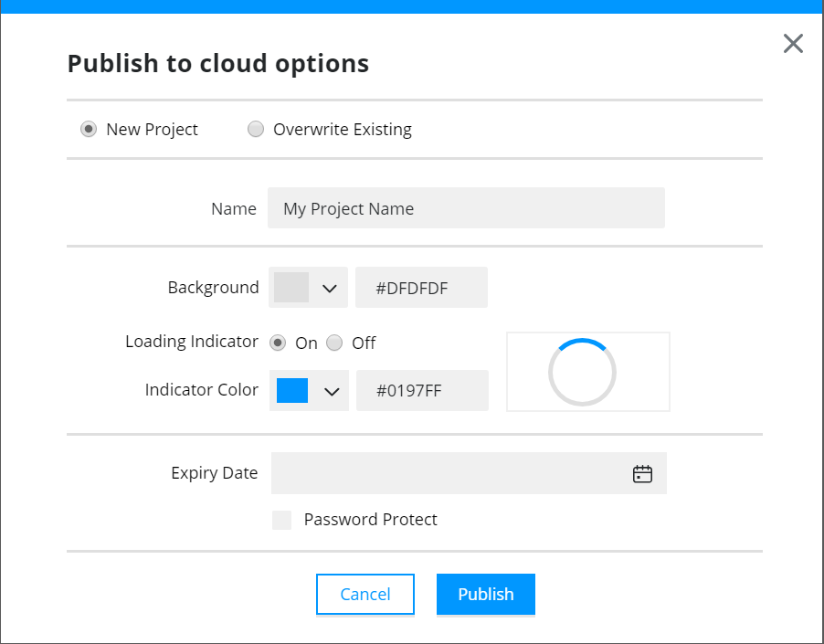
Task: Choose the Overwrite Existing option
Action: (256, 129)
